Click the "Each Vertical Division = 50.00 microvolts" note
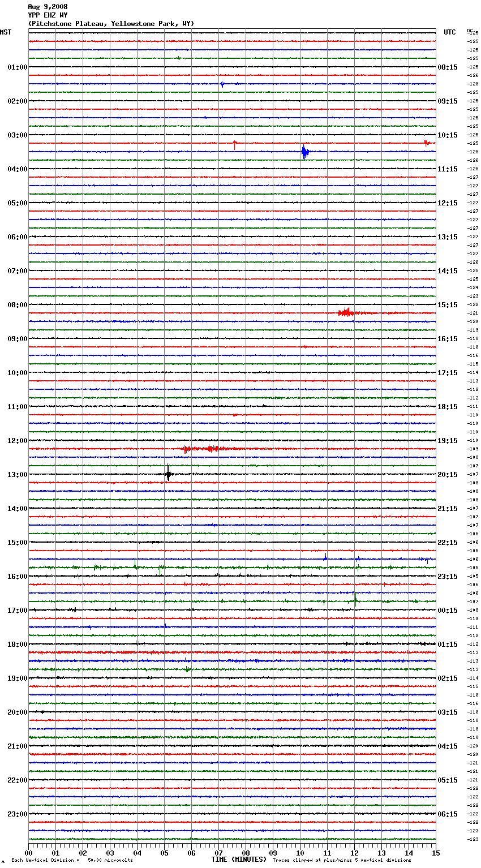 (72, 861)
